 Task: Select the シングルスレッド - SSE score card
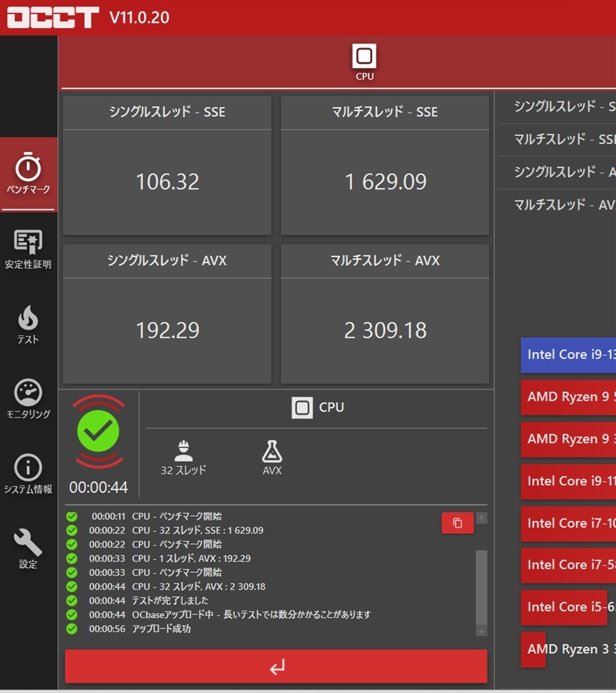click(x=167, y=165)
